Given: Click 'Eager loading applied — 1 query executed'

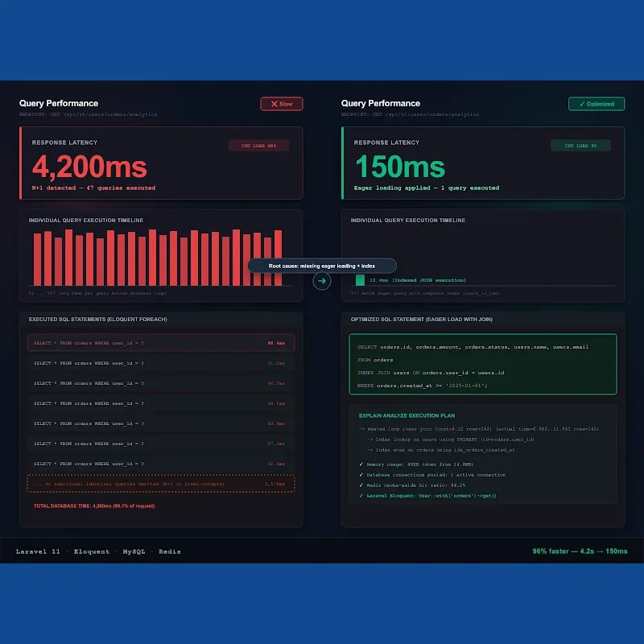Looking at the screenshot, I should tap(427, 188).
